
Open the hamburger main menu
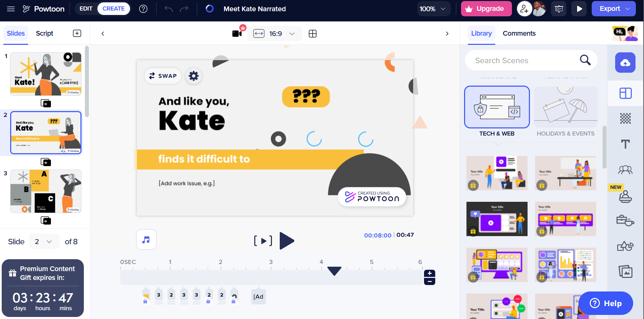point(11,9)
